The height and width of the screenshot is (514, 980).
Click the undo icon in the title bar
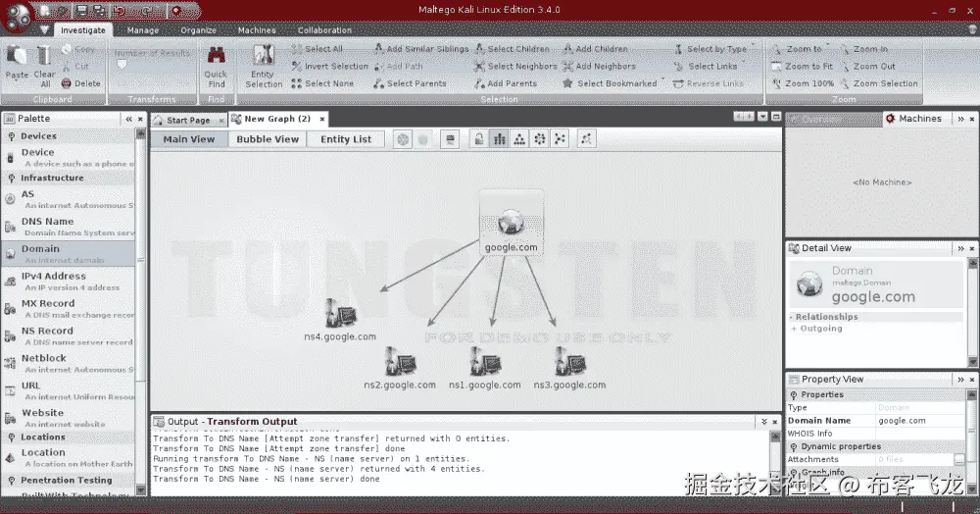119,11
